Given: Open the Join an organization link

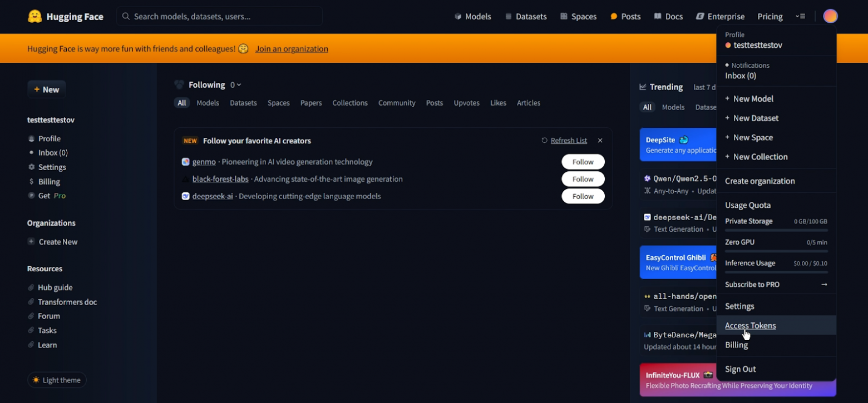Looking at the screenshot, I should [x=292, y=49].
